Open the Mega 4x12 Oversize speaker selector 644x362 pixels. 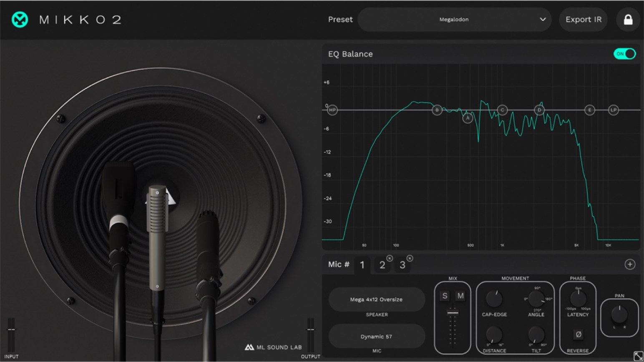[377, 299]
